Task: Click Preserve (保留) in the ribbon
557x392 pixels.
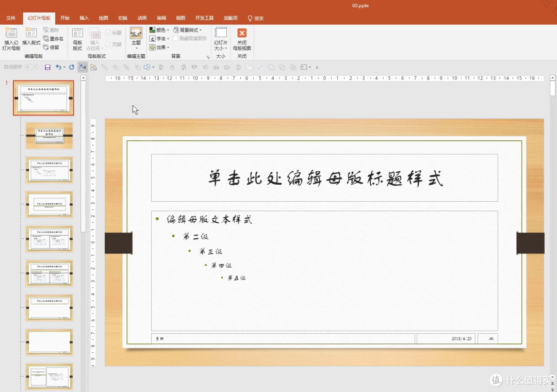Action: point(51,47)
